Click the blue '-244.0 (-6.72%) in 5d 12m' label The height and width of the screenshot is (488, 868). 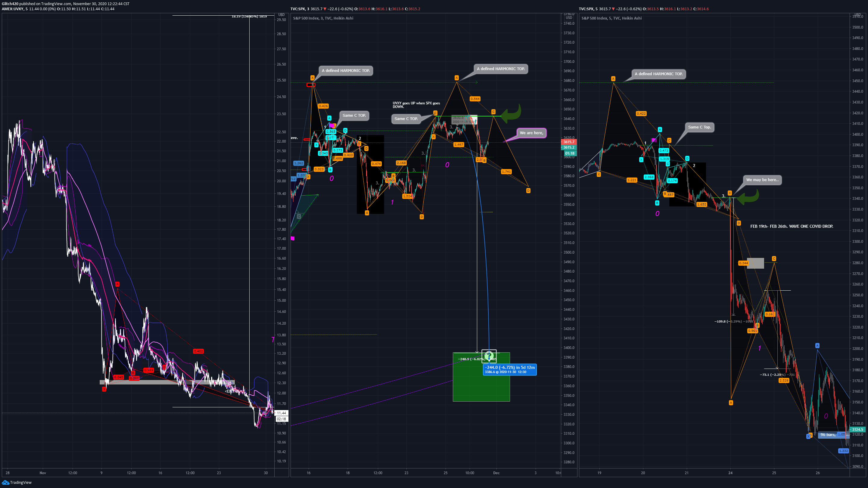509,369
